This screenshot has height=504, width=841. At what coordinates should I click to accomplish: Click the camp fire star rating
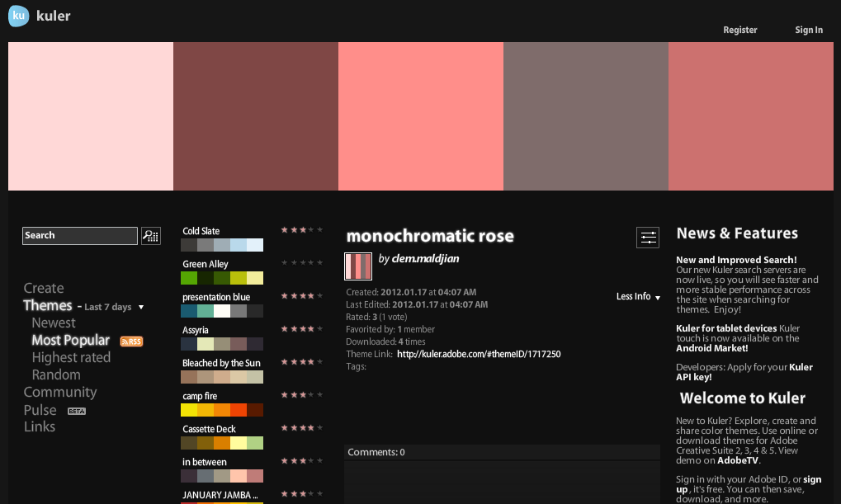(302, 395)
